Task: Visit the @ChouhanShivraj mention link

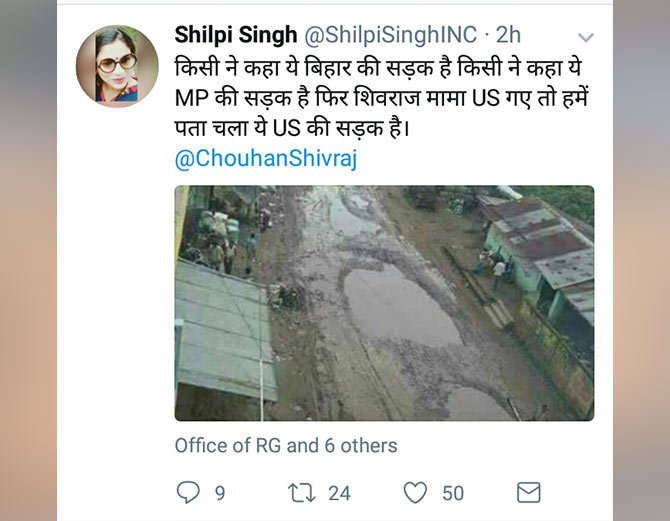Action: pyautogui.click(x=266, y=160)
